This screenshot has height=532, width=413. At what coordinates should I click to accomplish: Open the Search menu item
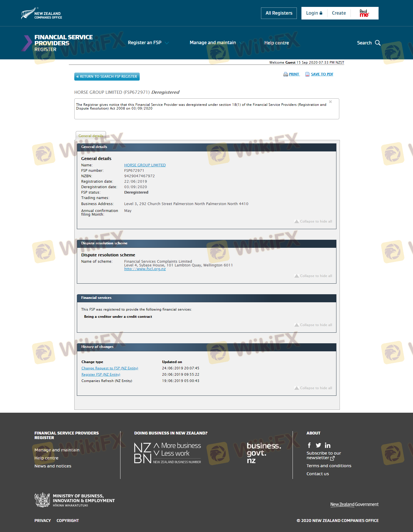point(364,43)
